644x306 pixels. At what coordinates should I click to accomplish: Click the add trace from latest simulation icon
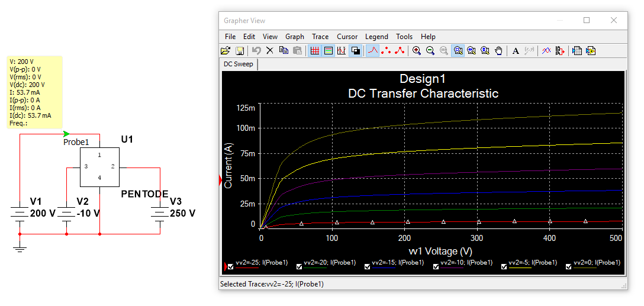[x=559, y=51]
